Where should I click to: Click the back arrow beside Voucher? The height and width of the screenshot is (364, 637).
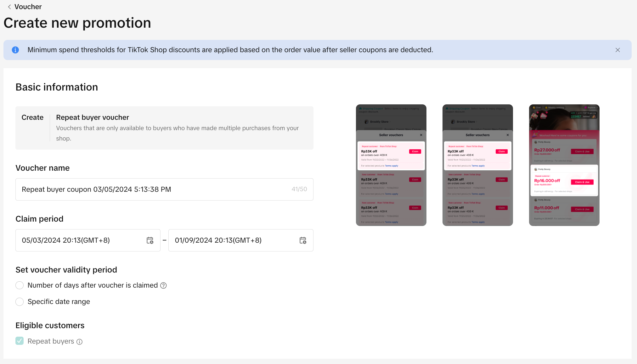click(9, 7)
